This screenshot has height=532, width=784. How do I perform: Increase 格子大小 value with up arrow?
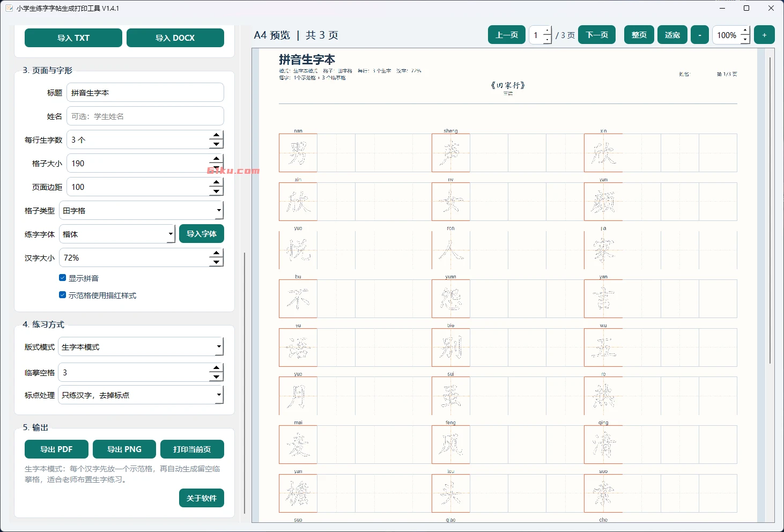[216, 159]
